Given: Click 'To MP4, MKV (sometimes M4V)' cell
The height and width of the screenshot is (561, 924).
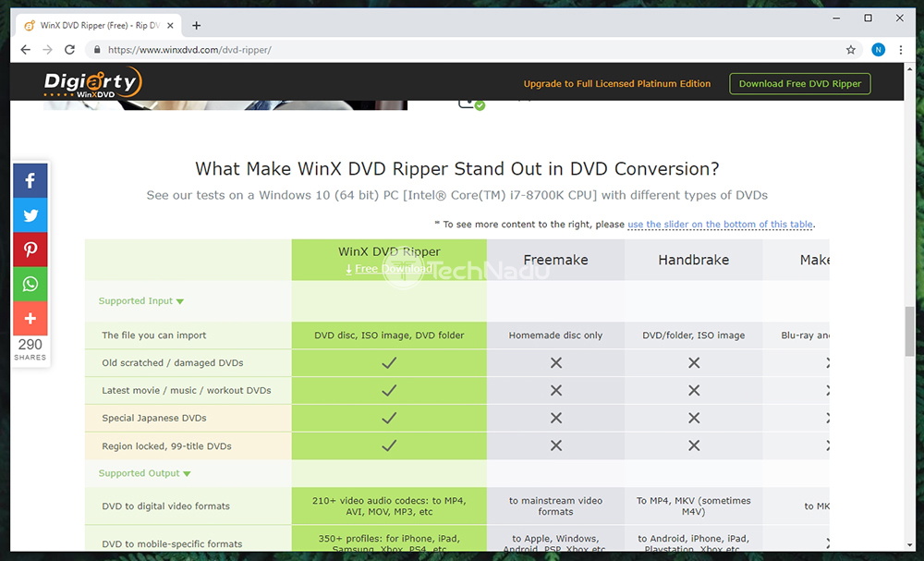Looking at the screenshot, I should 694,506.
